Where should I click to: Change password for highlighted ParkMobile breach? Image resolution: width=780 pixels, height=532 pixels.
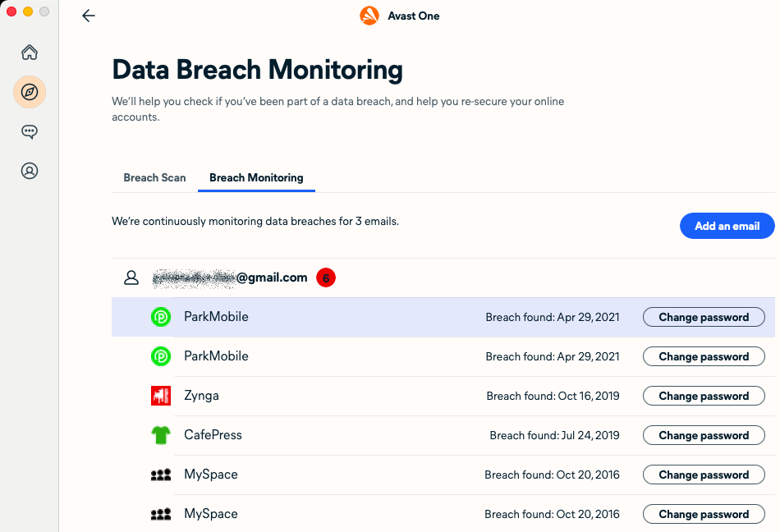coord(704,317)
